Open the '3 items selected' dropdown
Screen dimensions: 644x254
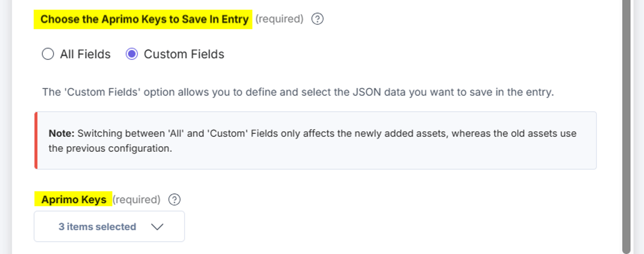(109, 226)
